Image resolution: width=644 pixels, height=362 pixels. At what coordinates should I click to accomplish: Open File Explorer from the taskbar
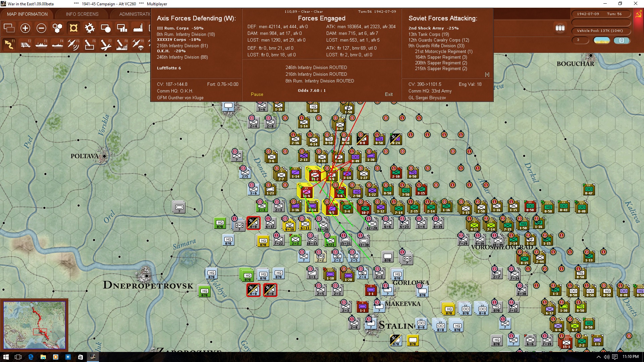point(43,357)
